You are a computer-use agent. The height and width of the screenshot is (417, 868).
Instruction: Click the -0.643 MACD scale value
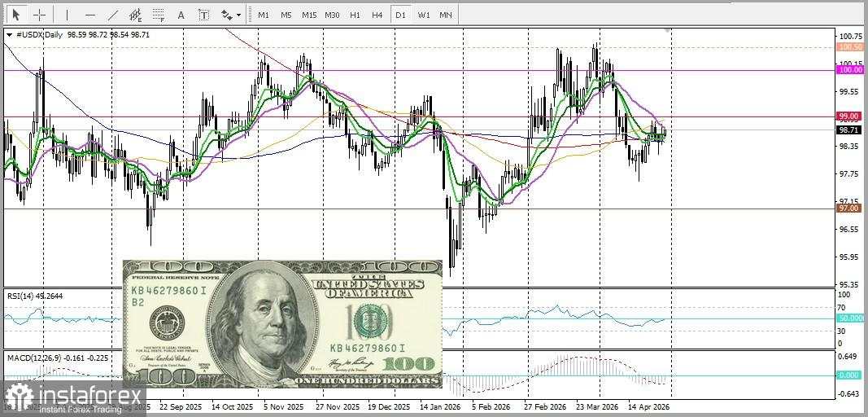pos(850,394)
